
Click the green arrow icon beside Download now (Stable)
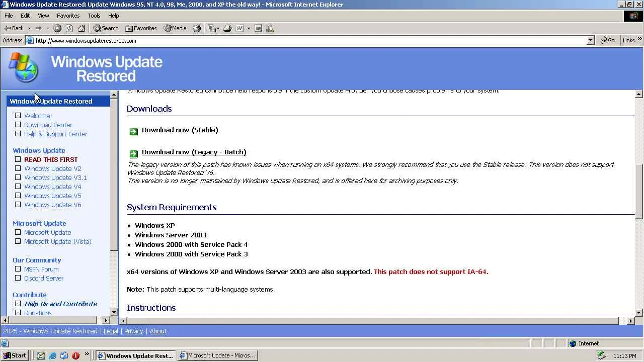pos(133,132)
